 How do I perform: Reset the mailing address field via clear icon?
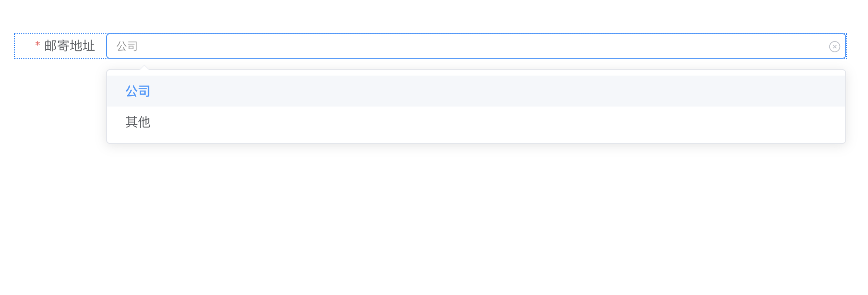pos(834,46)
